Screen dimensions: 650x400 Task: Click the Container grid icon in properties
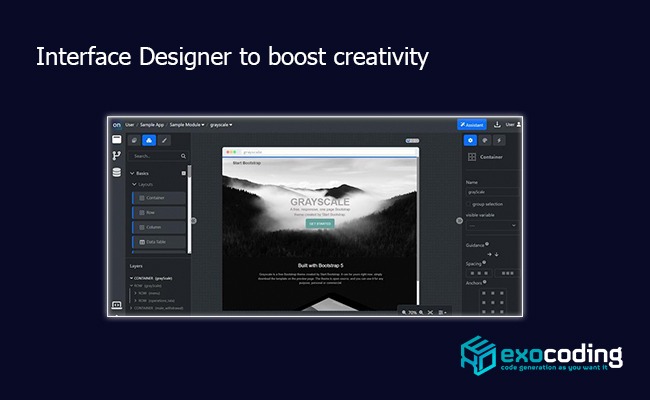pos(472,157)
